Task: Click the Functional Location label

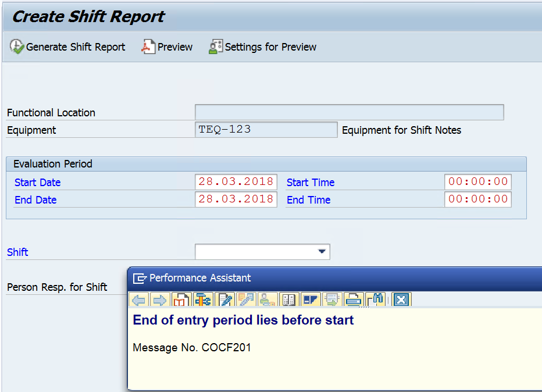Action: 51,113
